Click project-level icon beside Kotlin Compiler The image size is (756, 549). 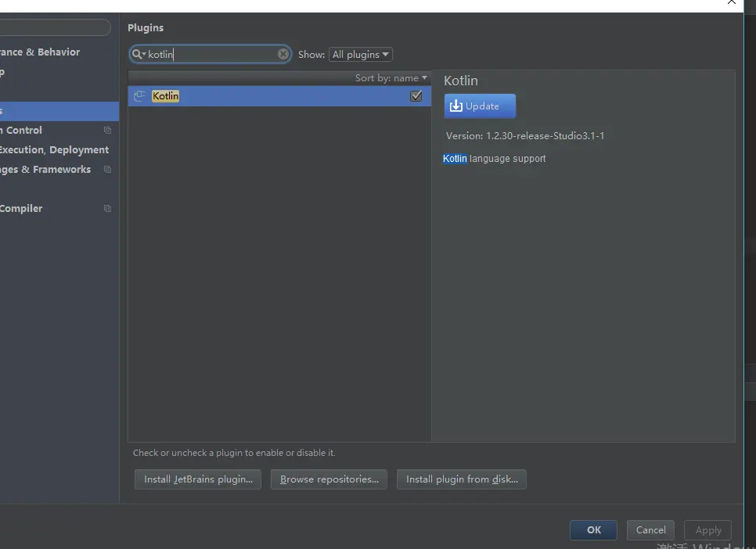point(107,208)
